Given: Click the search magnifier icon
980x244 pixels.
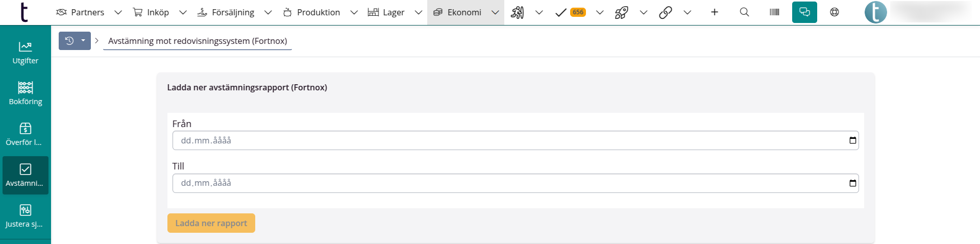Looking at the screenshot, I should pyautogui.click(x=744, y=12).
